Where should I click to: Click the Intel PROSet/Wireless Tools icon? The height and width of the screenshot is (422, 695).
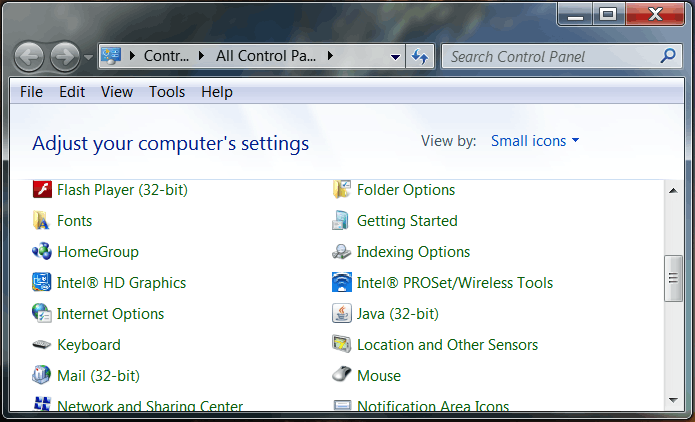click(342, 282)
